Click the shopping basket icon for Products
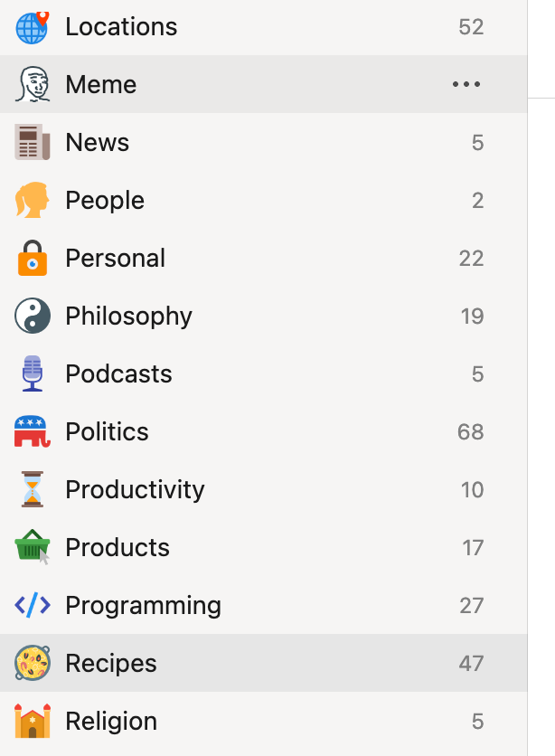555x756 pixels. [33, 547]
